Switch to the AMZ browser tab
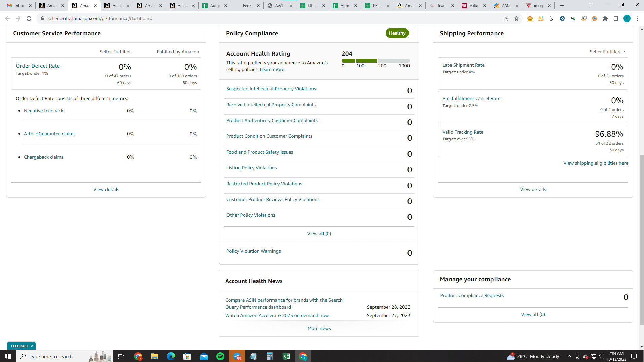Screen dimensions: 644x362 [507, 6]
